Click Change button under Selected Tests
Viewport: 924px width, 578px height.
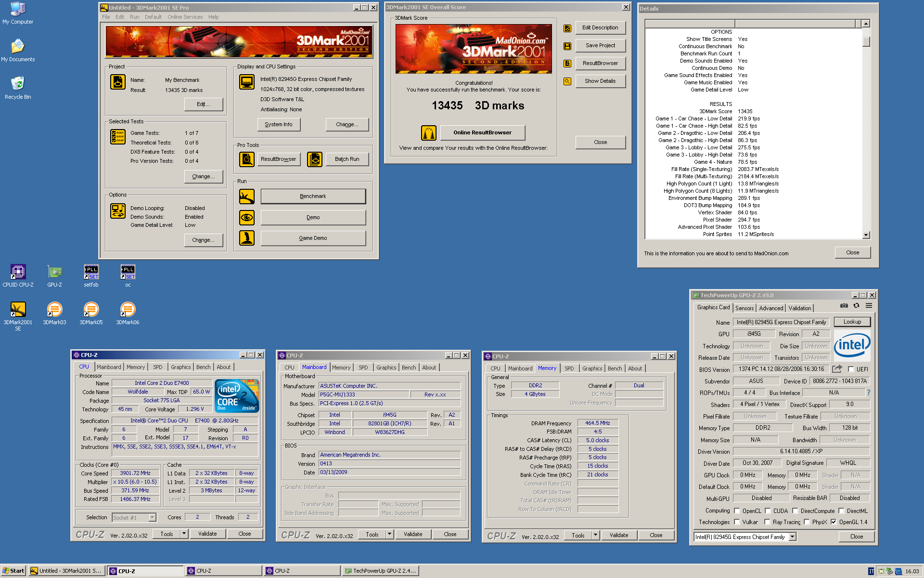(203, 176)
